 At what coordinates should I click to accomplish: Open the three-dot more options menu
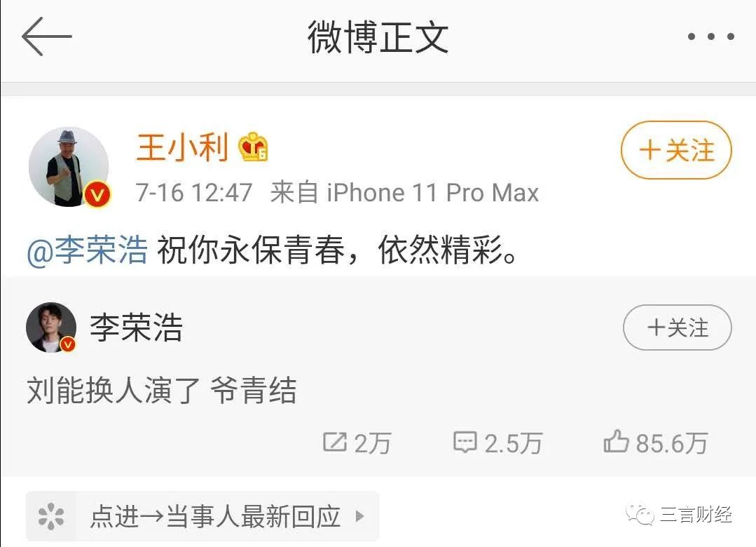pyautogui.click(x=710, y=36)
